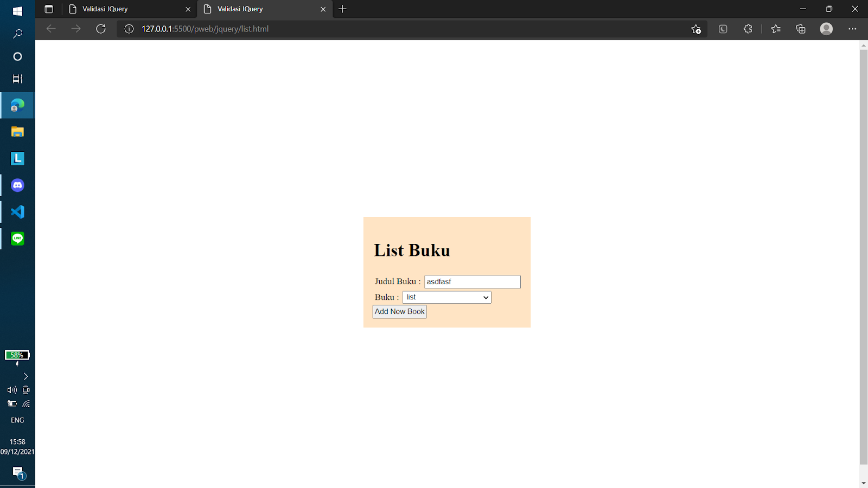The height and width of the screenshot is (488, 868).
Task: Click the List Buku heading
Action: tap(412, 251)
